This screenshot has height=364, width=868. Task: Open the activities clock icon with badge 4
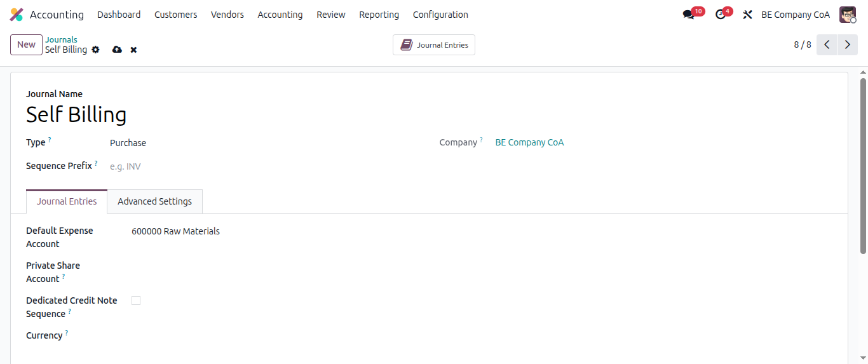(720, 15)
